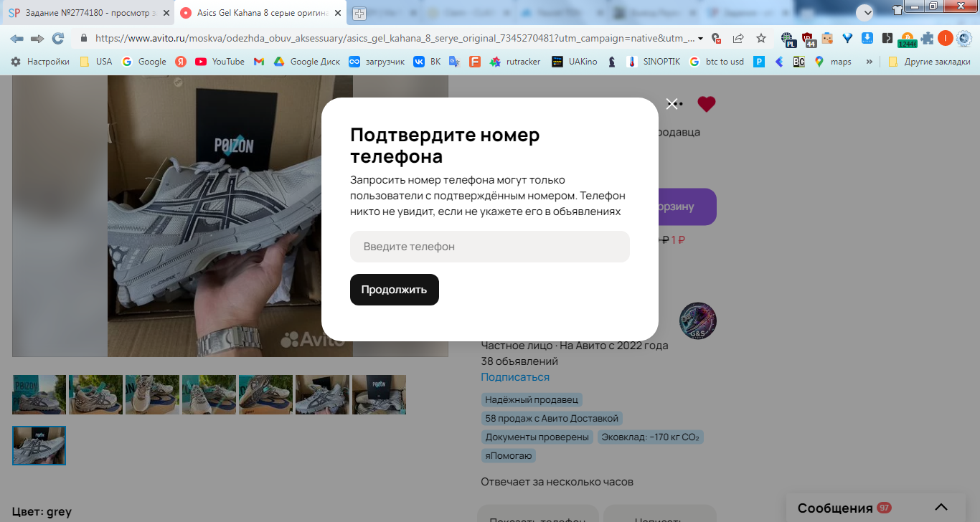The image size is (980, 522).
Task: Open the 'rutracker' bookmark
Action: coord(515,62)
